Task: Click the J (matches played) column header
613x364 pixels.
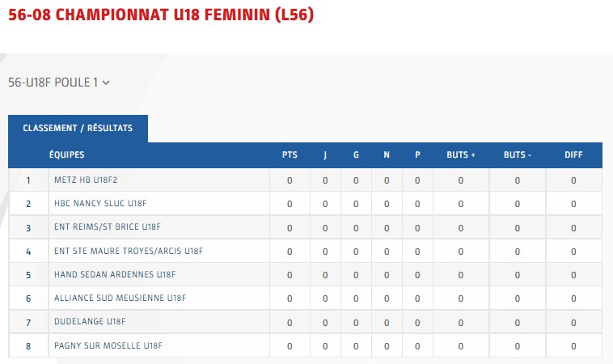Action: click(x=325, y=154)
